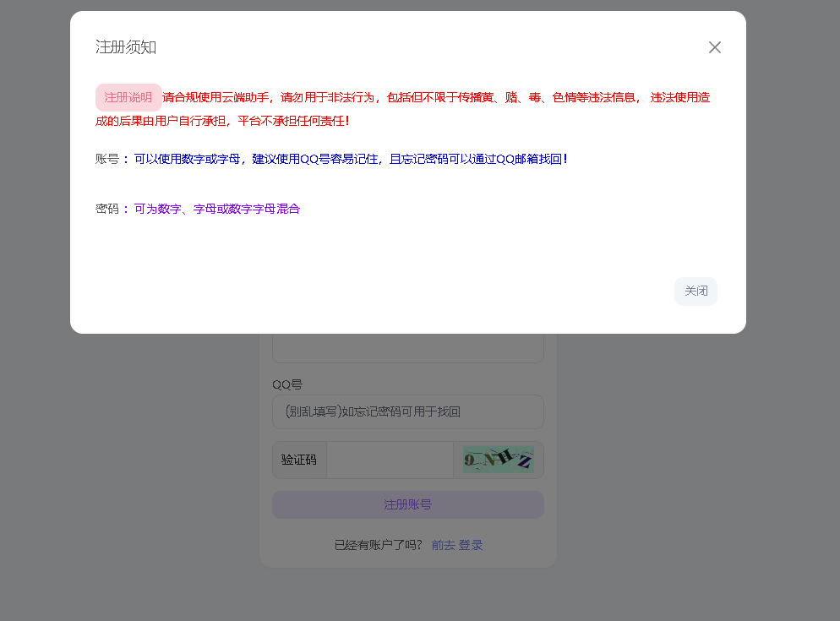This screenshot has width=840, height=621.
Task: Click the 验证码 label beside the captcha box
Action: click(x=299, y=459)
